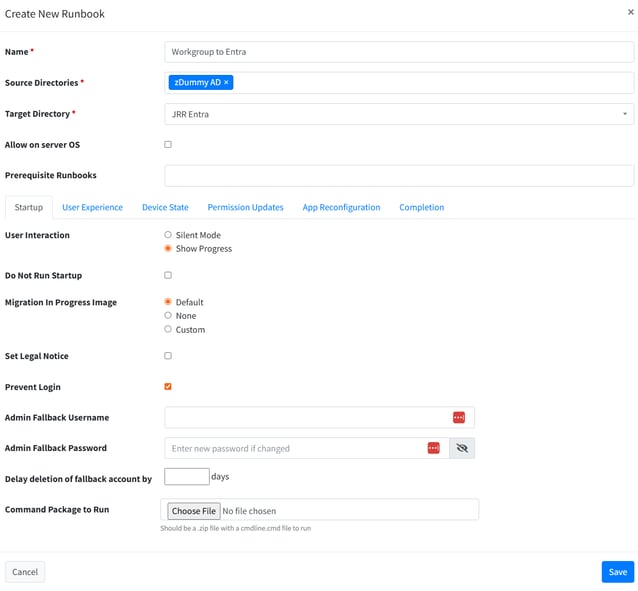Click the zDummy AD tag label

[197, 82]
